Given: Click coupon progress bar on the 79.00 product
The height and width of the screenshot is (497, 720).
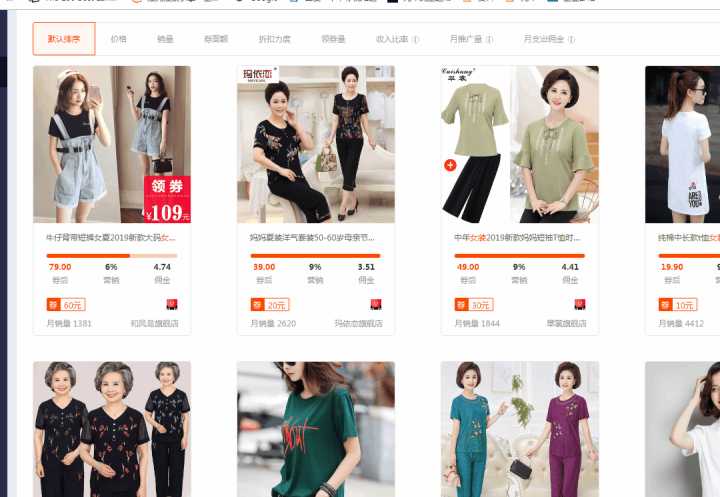Looking at the screenshot, I should pyautogui.click(x=112, y=255).
